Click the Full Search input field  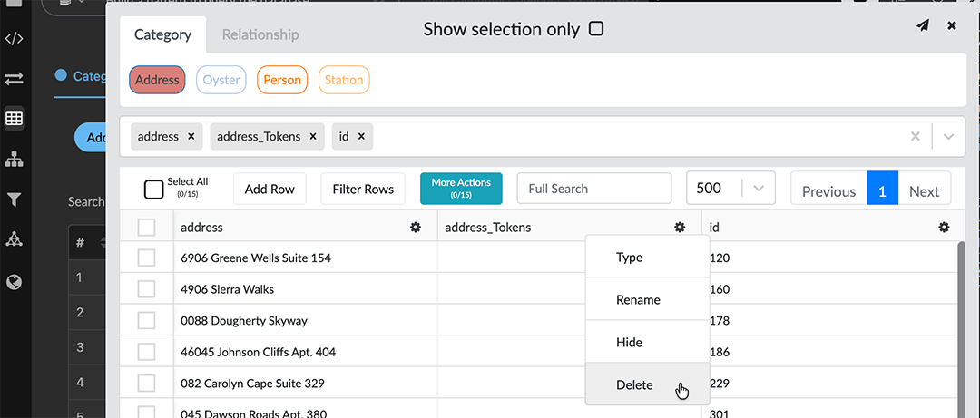click(x=593, y=189)
